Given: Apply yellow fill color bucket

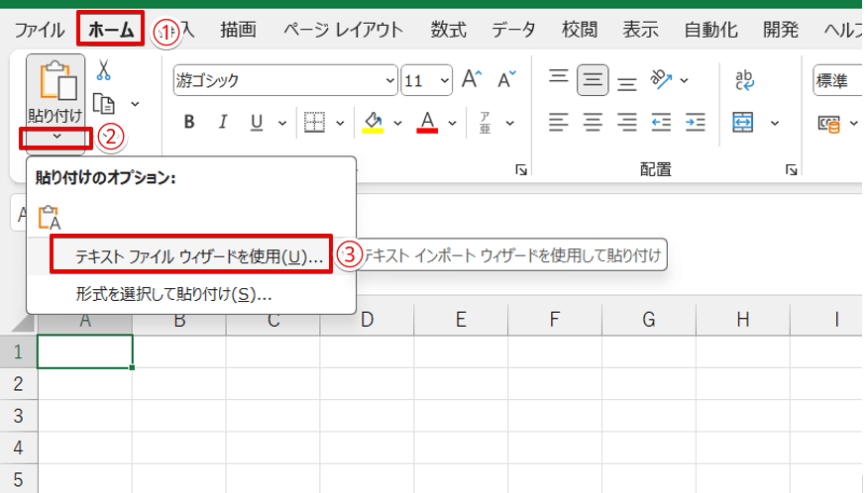Looking at the screenshot, I should click(x=374, y=123).
